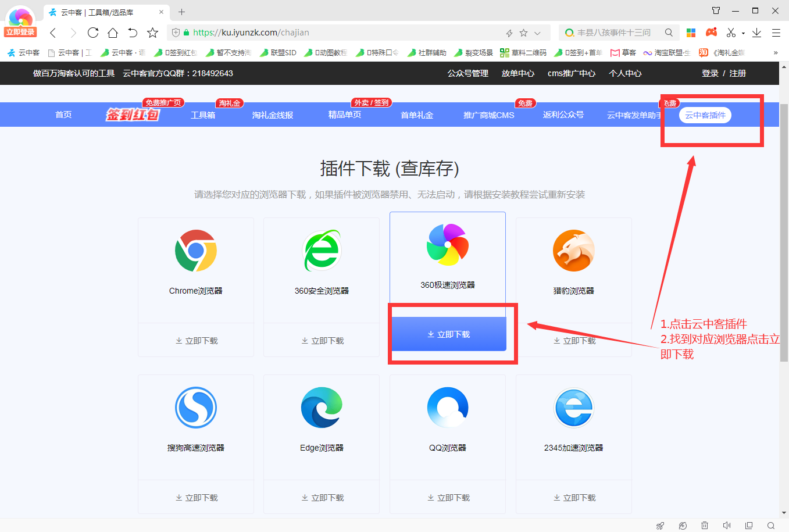Download plugin for Chrome浏览器

[195, 341]
